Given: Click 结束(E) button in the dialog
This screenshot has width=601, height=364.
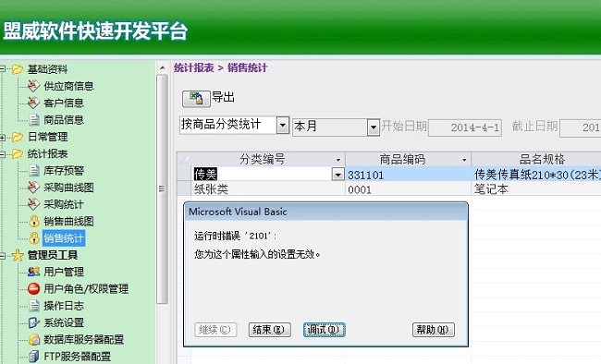Looking at the screenshot, I should coord(269,330).
